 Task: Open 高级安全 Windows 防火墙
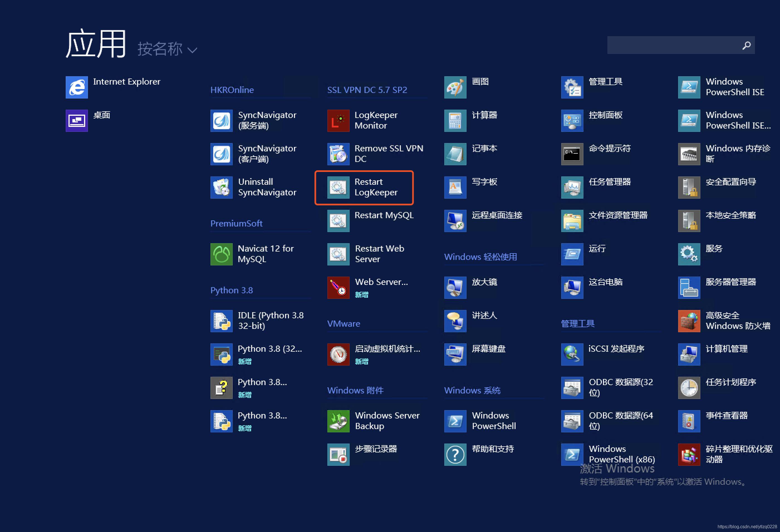(689, 321)
